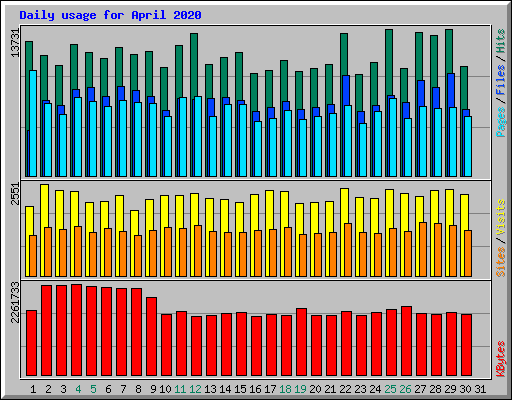Click the green Hits bar for day 25
Image resolution: width=512 pixels, height=400 pixels.
click(x=389, y=62)
